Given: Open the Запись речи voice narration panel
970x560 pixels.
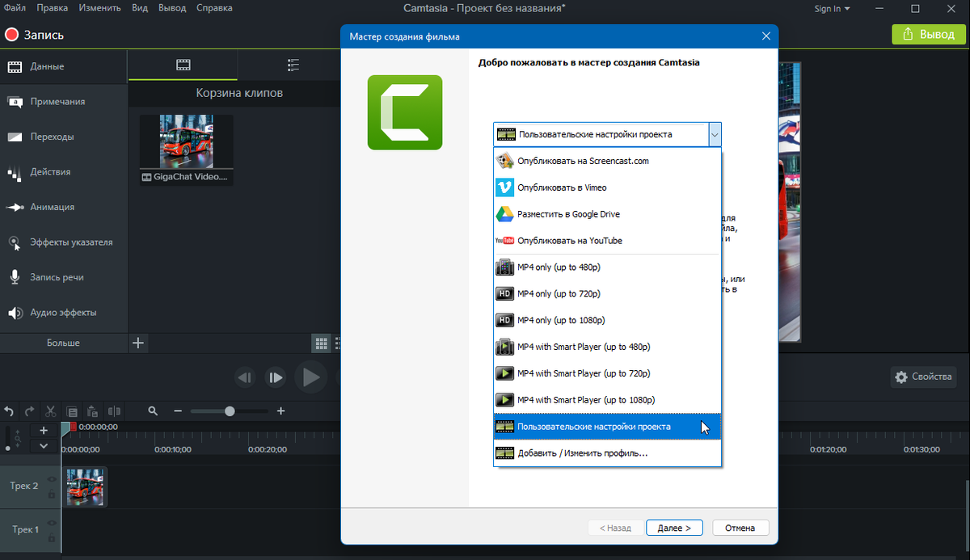Looking at the screenshot, I should pos(48,277).
